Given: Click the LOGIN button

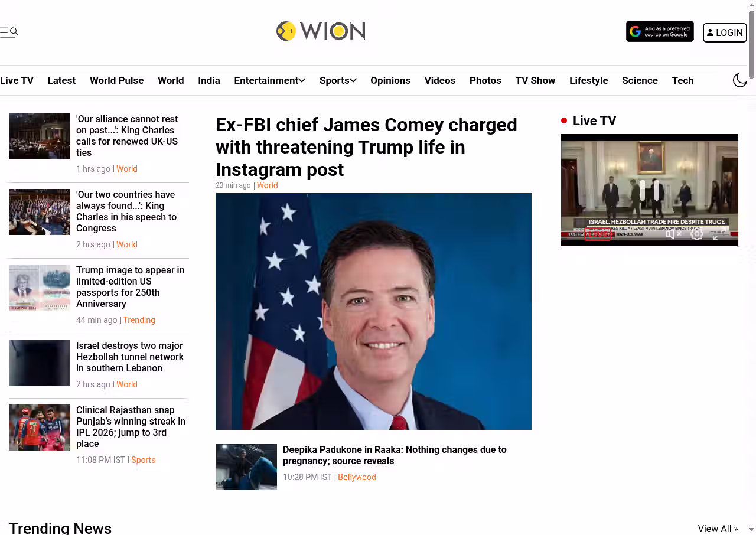Looking at the screenshot, I should click(725, 32).
